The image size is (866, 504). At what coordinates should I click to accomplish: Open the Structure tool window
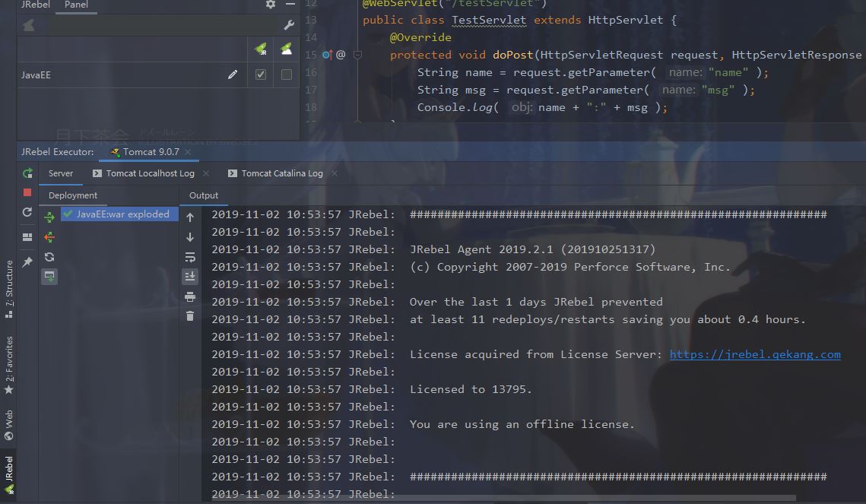pyautogui.click(x=9, y=289)
